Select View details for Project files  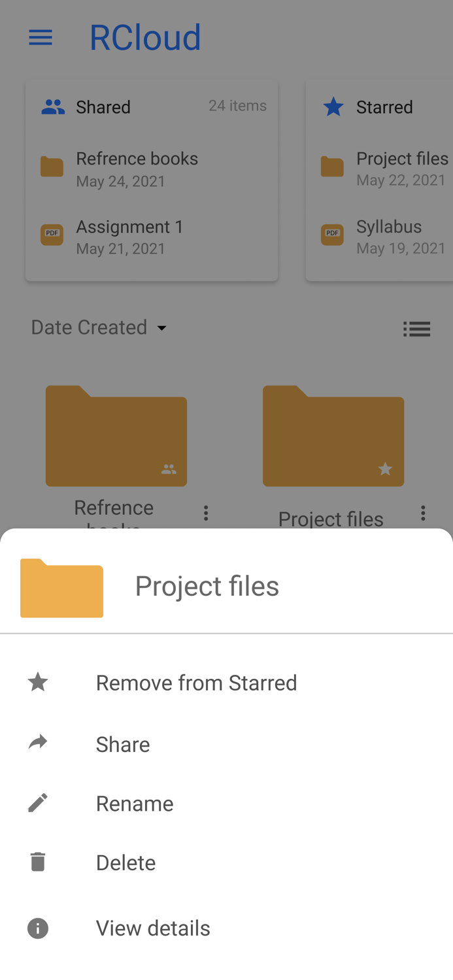[153, 928]
